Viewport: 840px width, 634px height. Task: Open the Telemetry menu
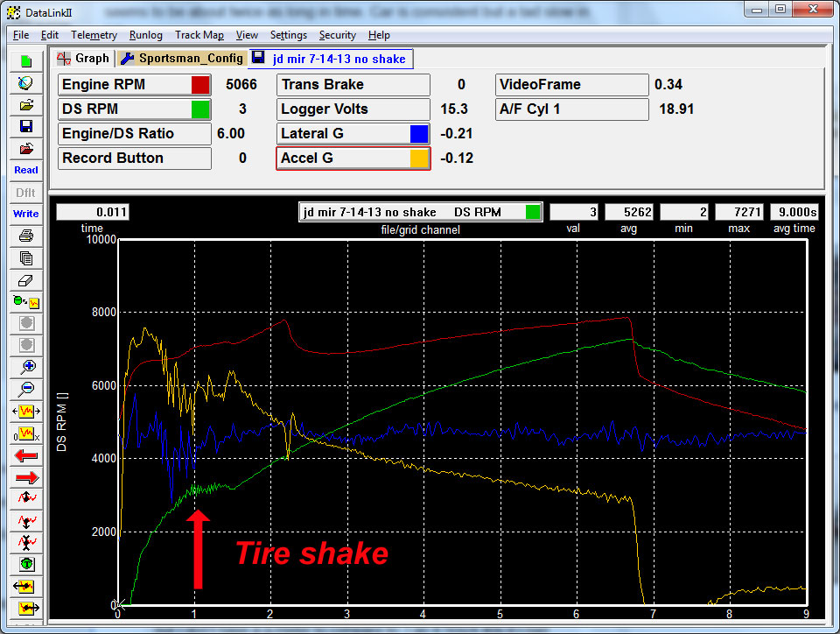(x=94, y=35)
